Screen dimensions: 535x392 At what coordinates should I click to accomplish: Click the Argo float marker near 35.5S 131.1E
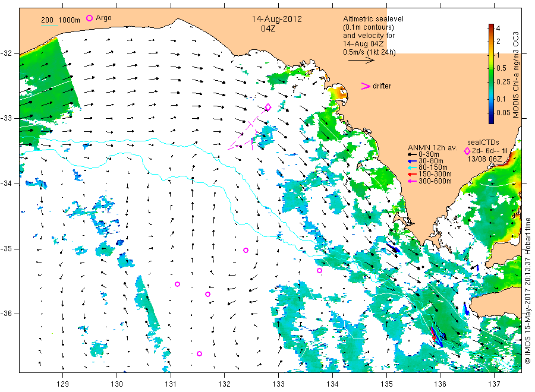coord(177,284)
